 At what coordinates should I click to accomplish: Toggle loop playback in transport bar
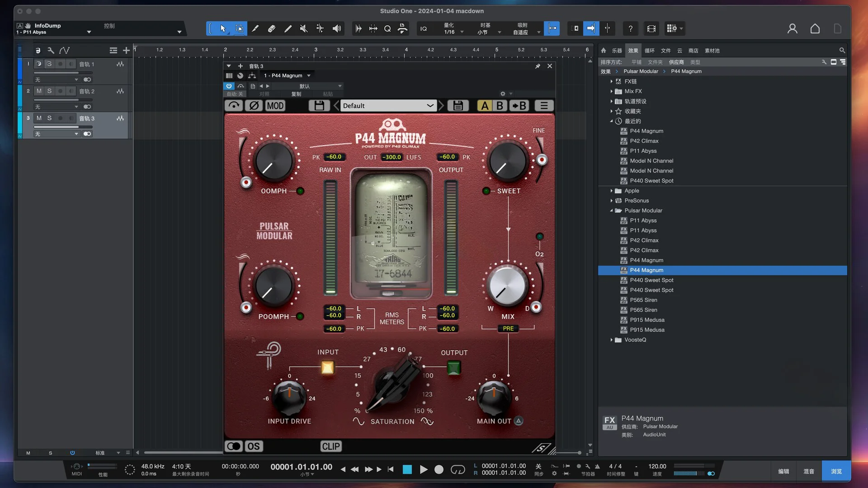pyautogui.click(x=458, y=469)
